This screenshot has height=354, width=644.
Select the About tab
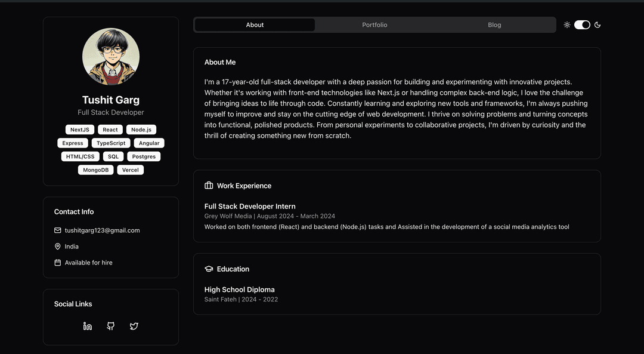pyautogui.click(x=255, y=25)
